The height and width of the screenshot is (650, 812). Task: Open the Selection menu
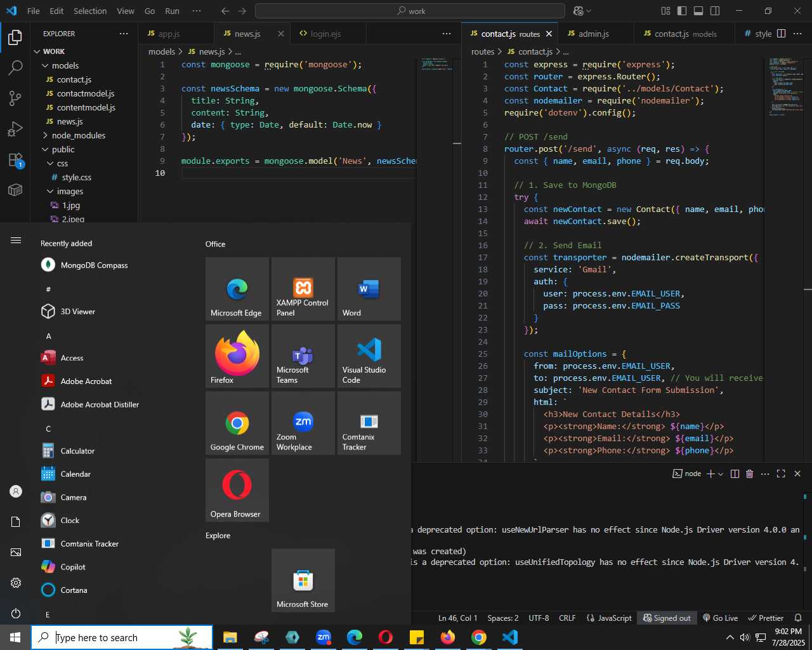pos(90,11)
